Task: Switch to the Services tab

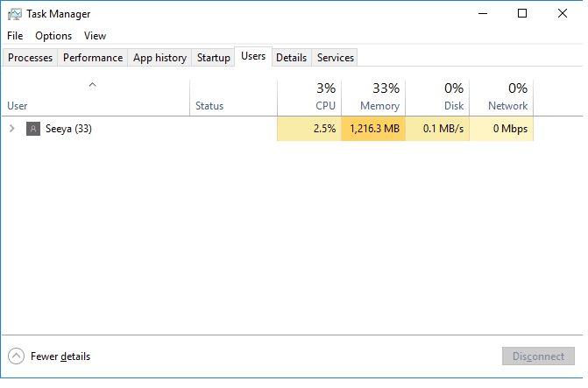Action: coord(336,58)
